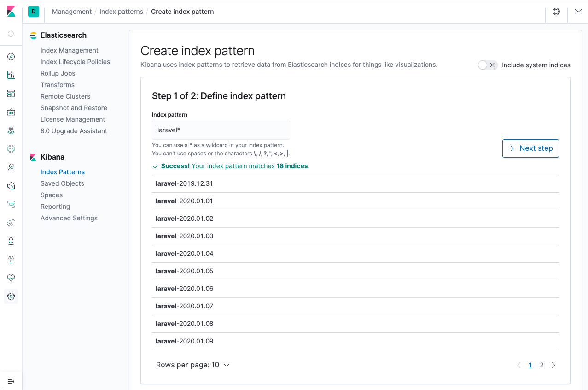Go to next page arrow in pagination
The width and height of the screenshot is (588, 390).
click(x=553, y=365)
